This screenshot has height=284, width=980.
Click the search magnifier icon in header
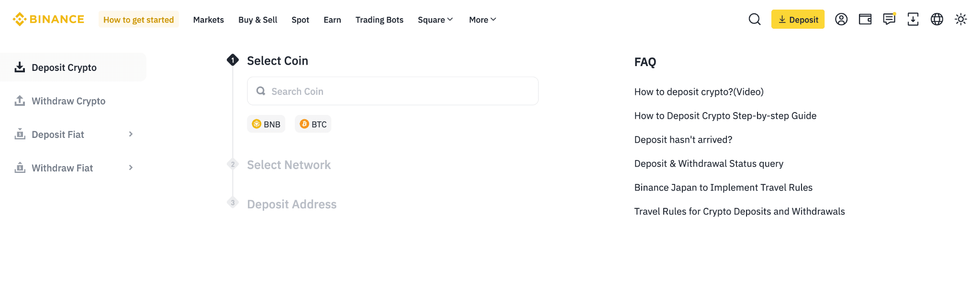click(x=755, y=19)
